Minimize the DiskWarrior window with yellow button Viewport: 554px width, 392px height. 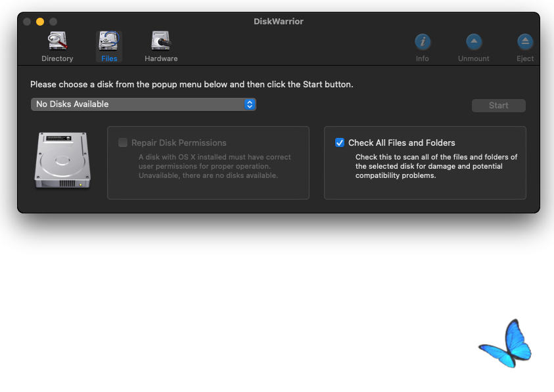[40, 22]
